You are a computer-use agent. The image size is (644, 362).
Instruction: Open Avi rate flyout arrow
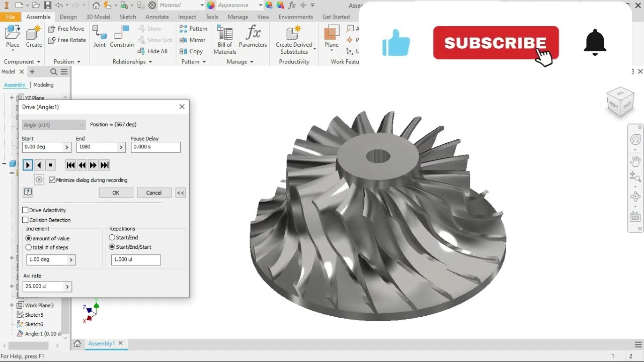point(67,287)
